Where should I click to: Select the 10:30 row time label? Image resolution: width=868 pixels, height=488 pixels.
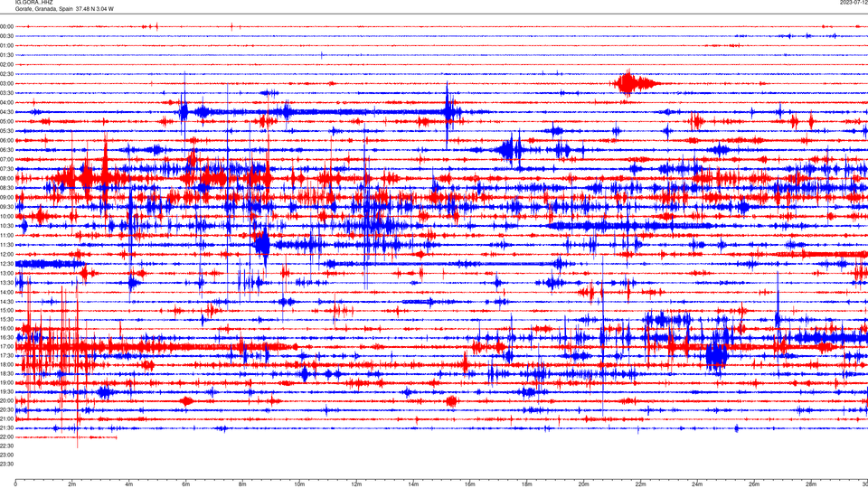[x=6, y=226]
